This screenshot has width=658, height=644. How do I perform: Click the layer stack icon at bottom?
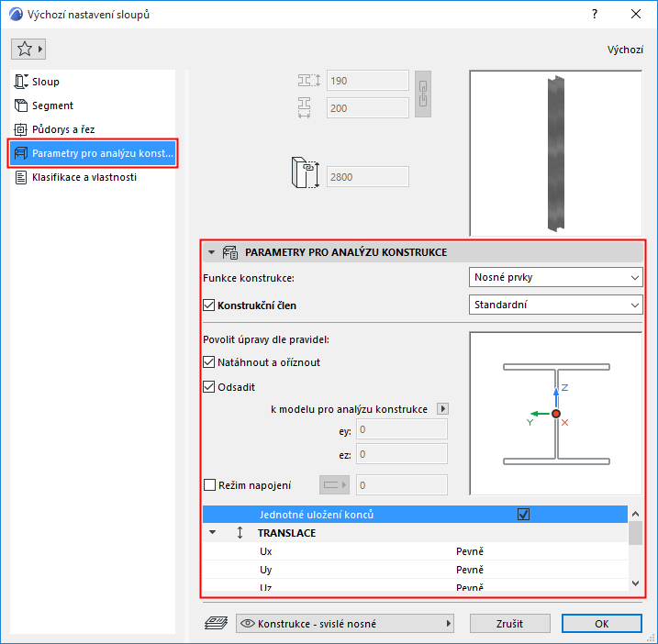(x=216, y=623)
